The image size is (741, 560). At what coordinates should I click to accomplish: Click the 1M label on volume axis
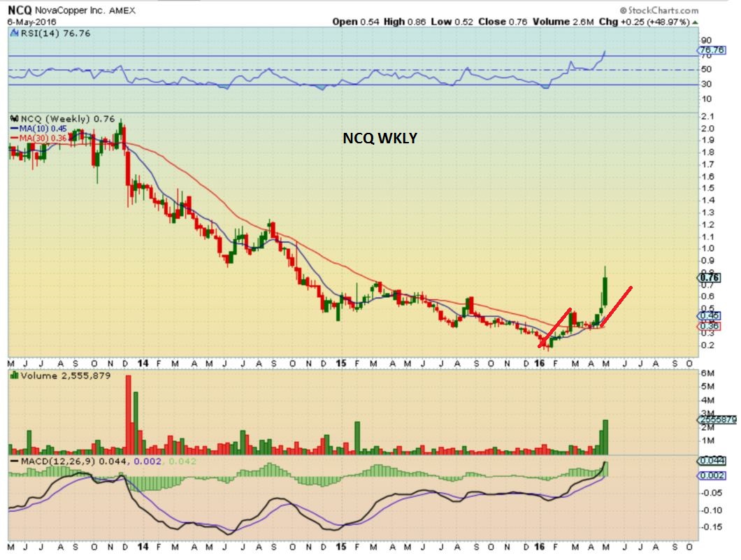(707, 440)
